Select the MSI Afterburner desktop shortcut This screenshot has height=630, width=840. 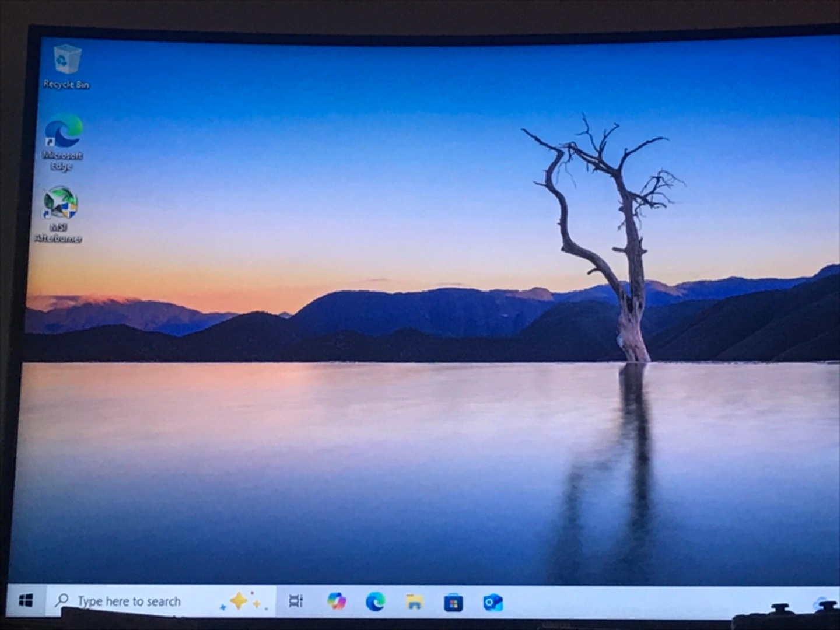pyautogui.click(x=59, y=214)
